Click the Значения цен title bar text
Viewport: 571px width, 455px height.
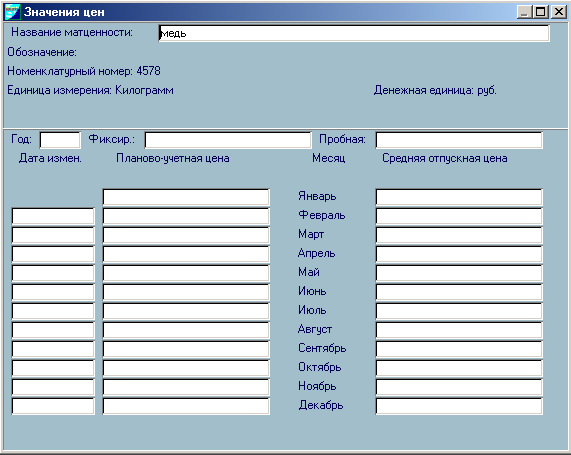pos(64,12)
